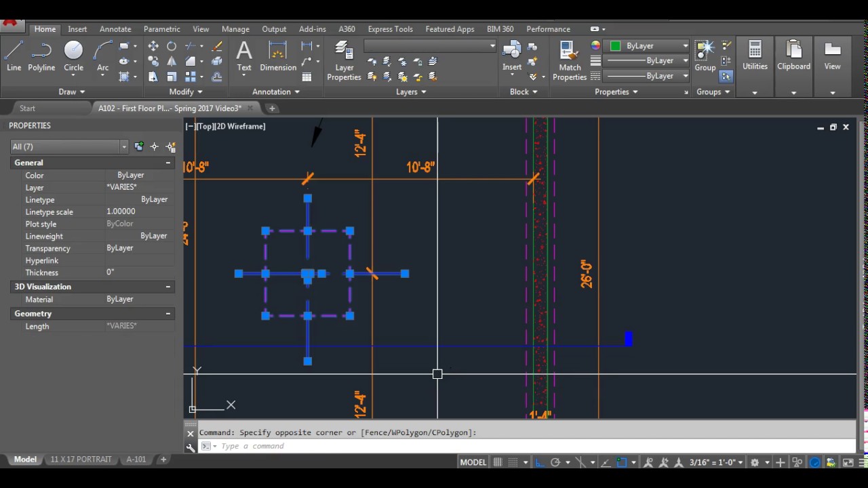Close the command line window
The width and height of the screenshot is (868, 488).
(x=190, y=433)
